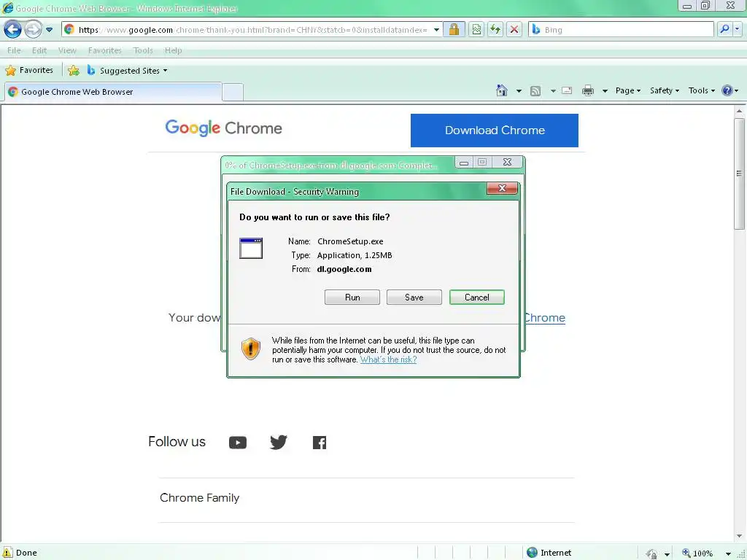Open the Twitter follow icon
This screenshot has width=747, height=560.
pyautogui.click(x=279, y=443)
